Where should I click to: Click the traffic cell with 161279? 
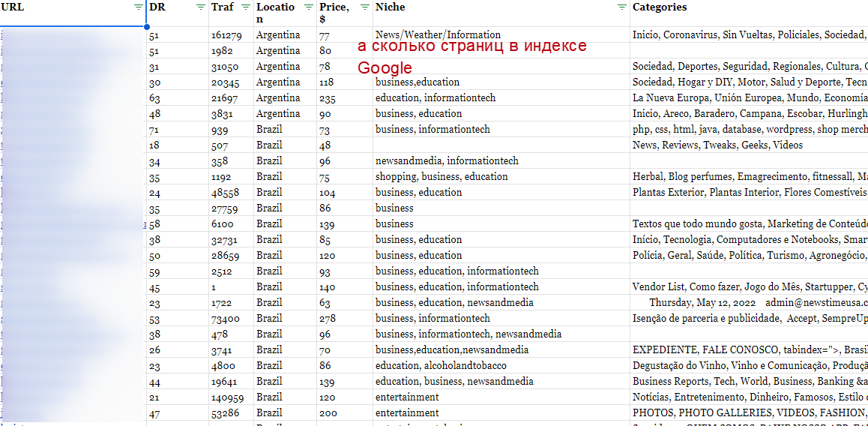tap(232, 35)
